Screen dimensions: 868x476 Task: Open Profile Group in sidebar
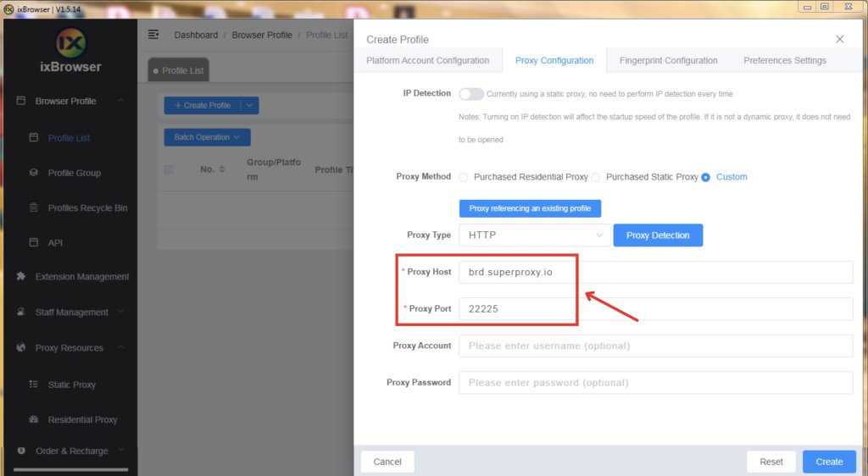click(x=74, y=173)
